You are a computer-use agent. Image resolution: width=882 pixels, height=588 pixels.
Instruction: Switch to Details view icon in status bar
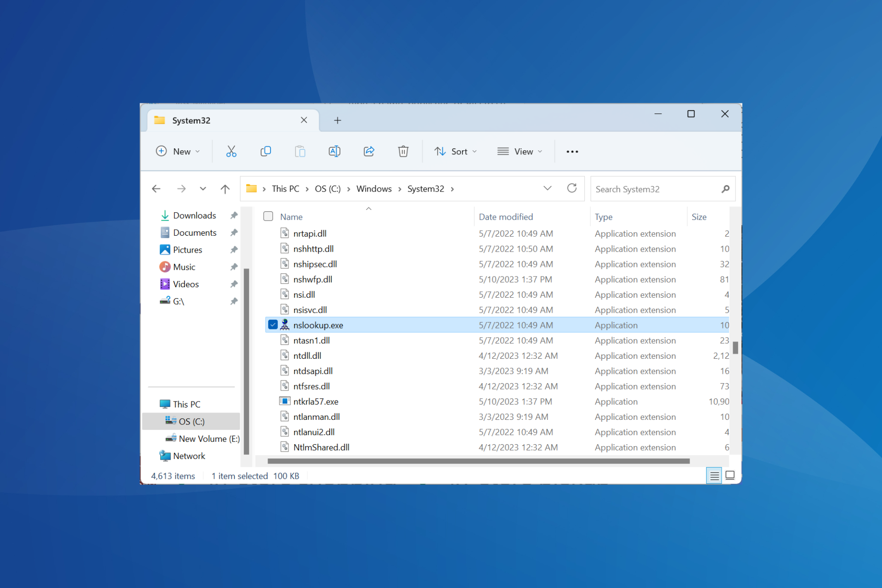click(714, 475)
